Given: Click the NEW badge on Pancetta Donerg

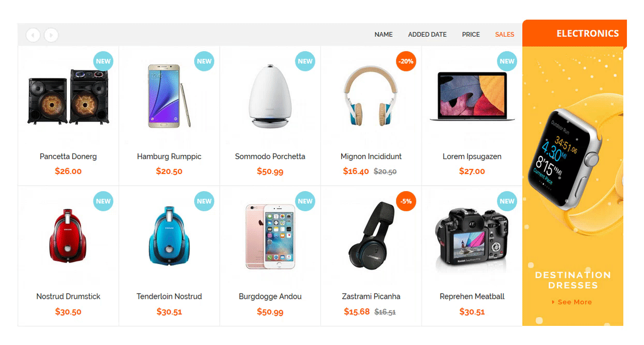Looking at the screenshot, I should tap(103, 61).
